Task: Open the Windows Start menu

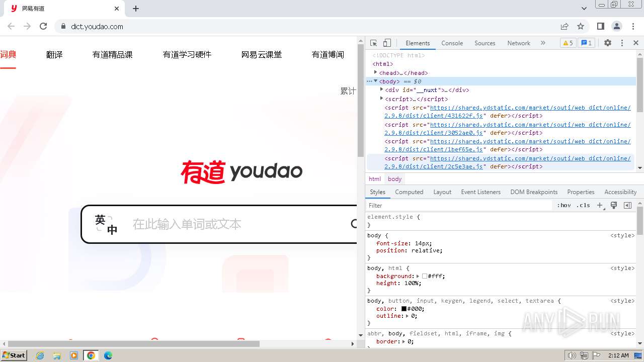Action: click(x=14, y=355)
